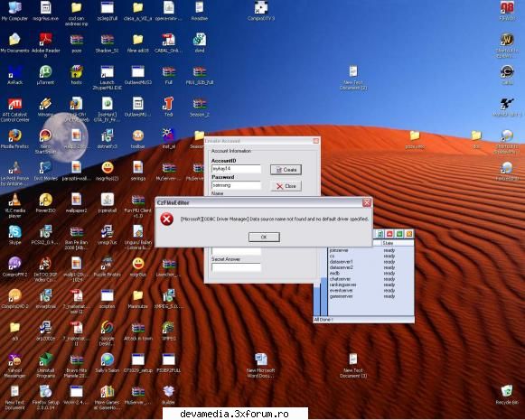Open the Bravo Hits Manele archive
This screenshot has width=525, height=420.
pyautogui.click(x=76, y=366)
